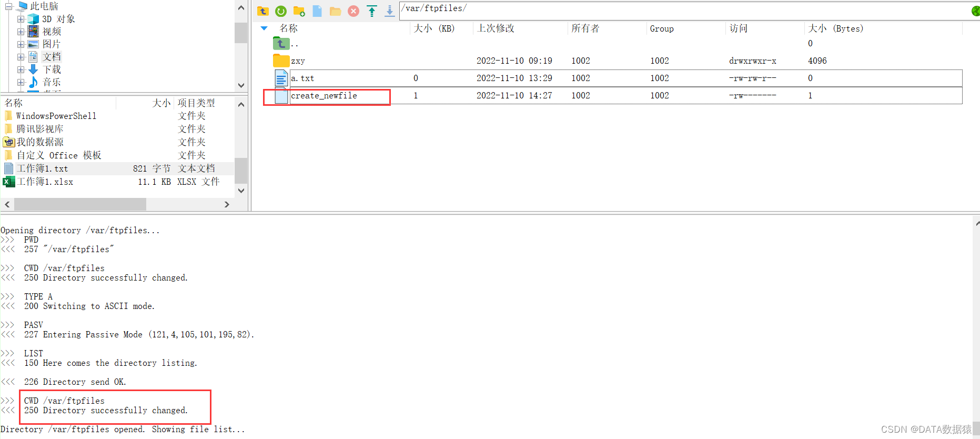This screenshot has width=980, height=439.
Task: Click the 腾讯影视库 folder icon
Action: (9, 129)
